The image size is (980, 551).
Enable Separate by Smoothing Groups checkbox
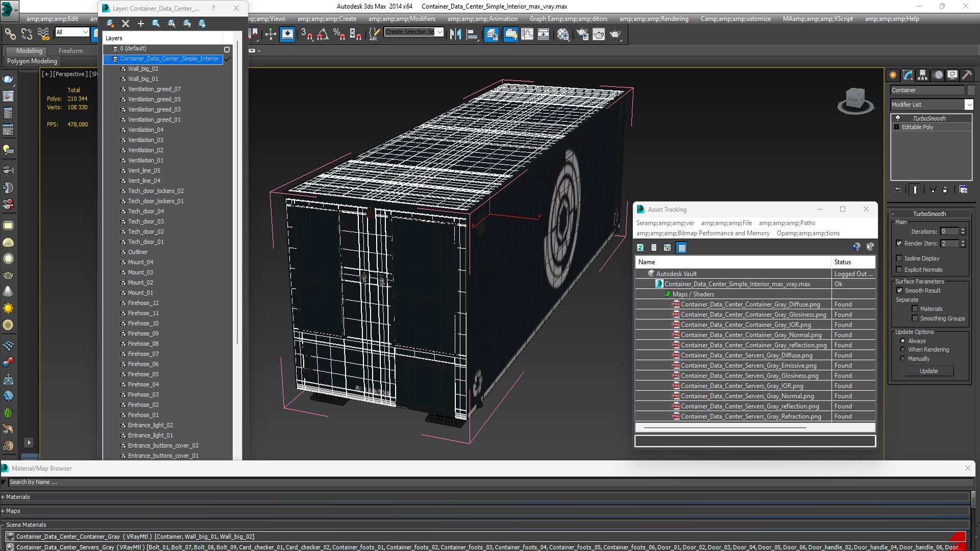pyautogui.click(x=915, y=318)
